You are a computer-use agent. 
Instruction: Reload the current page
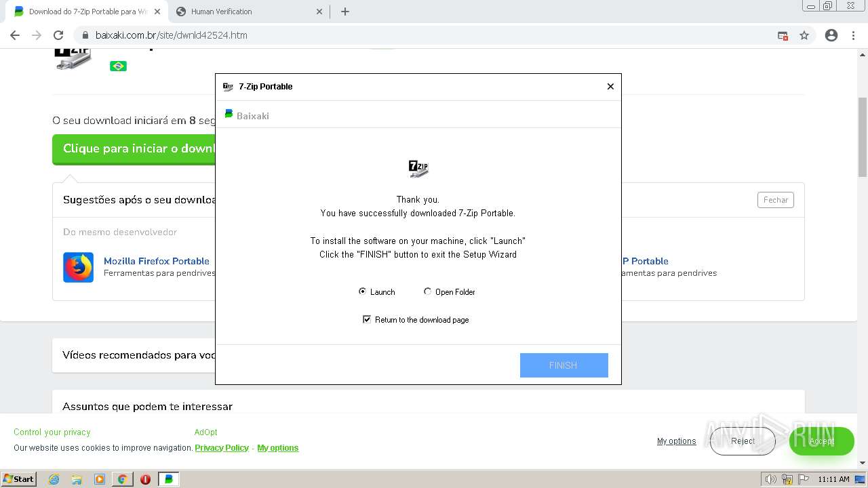click(58, 35)
